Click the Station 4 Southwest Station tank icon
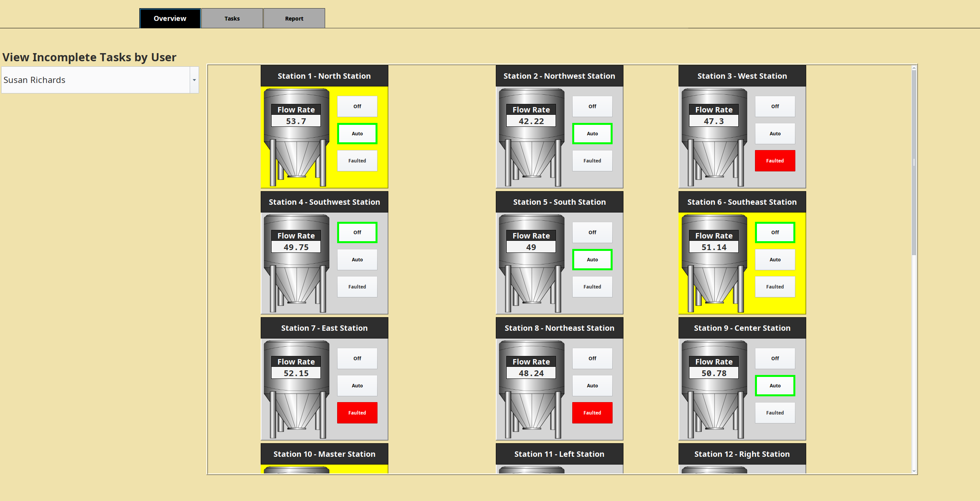Viewport: 980px width, 501px height. coord(296,263)
